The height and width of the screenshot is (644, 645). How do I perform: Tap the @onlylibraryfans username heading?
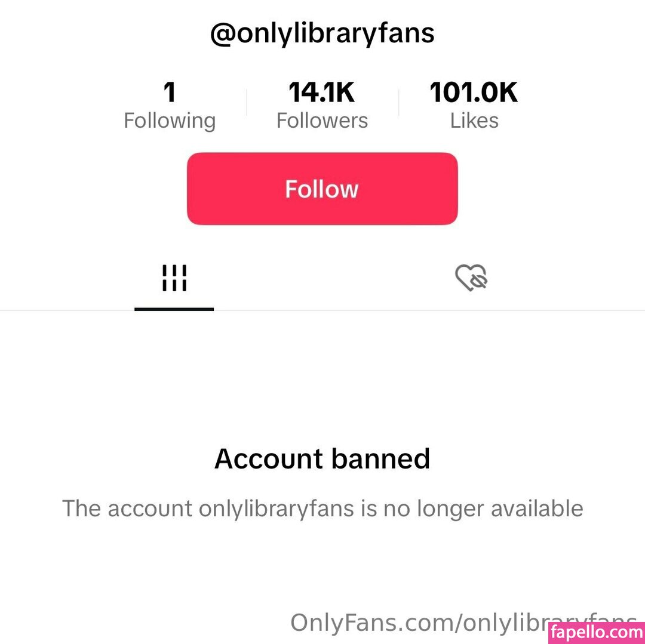tap(322, 34)
